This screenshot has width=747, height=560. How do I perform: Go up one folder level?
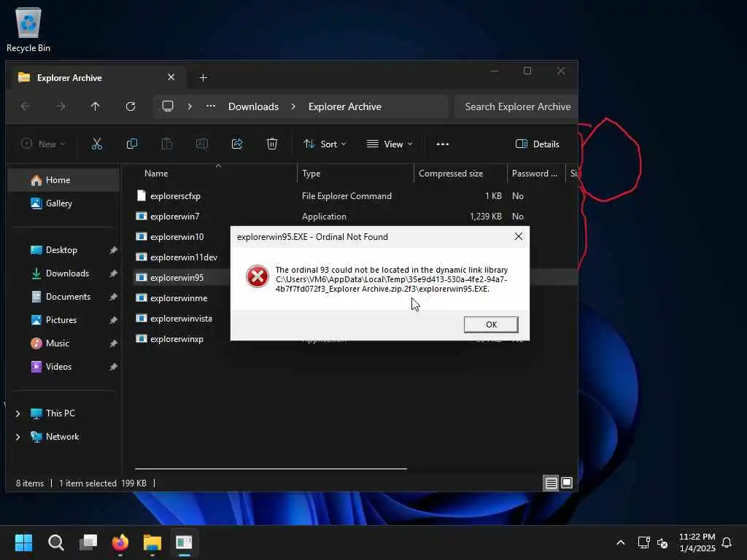[x=96, y=106]
